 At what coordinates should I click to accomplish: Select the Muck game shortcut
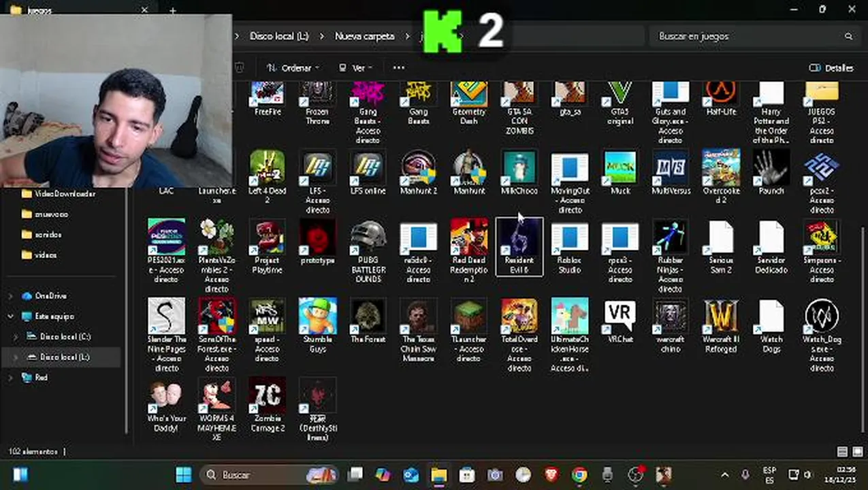tap(620, 173)
